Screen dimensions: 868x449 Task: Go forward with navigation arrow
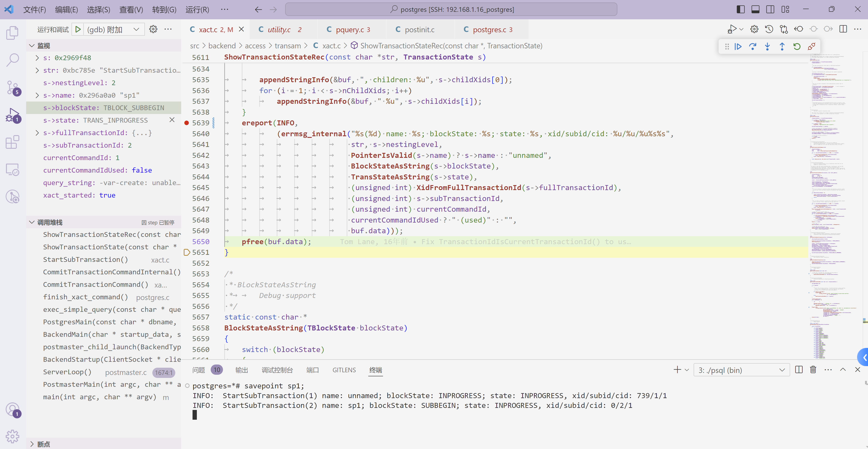[x=273, y=10]
